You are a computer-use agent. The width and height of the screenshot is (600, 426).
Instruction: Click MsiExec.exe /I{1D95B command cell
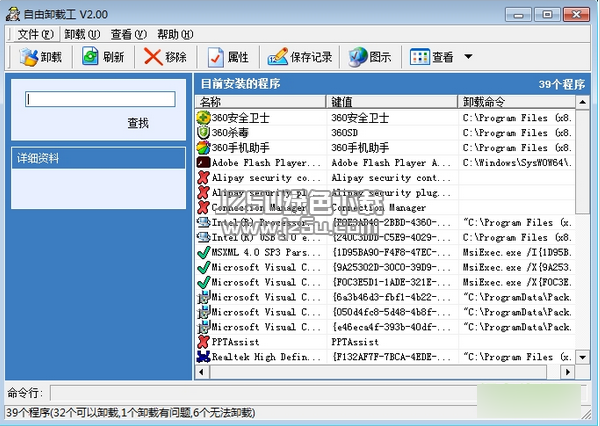coord(517,252)
